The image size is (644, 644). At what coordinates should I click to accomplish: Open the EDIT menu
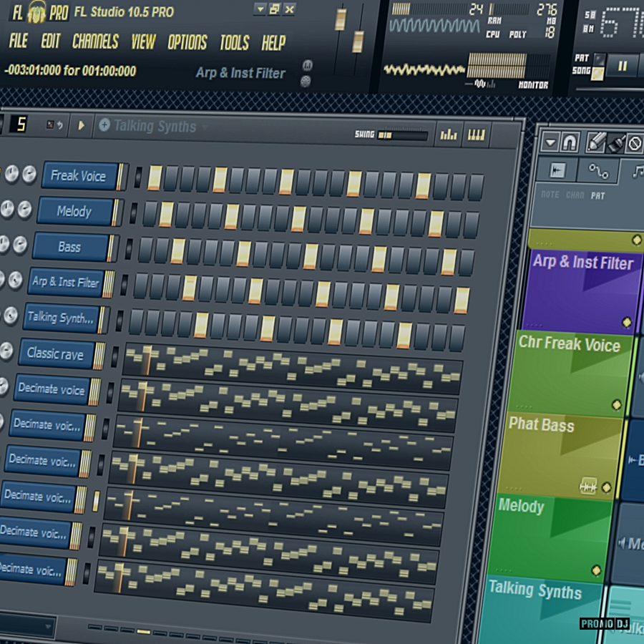[51, 41]
